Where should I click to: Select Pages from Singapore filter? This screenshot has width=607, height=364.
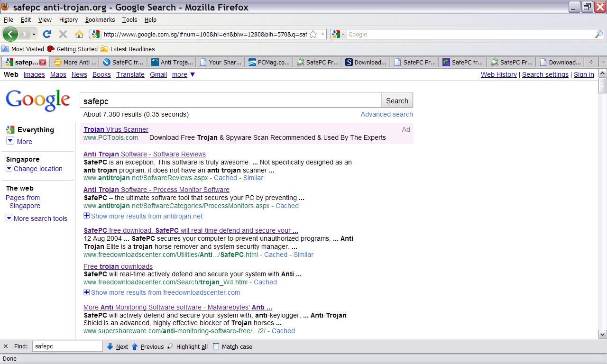23,202
